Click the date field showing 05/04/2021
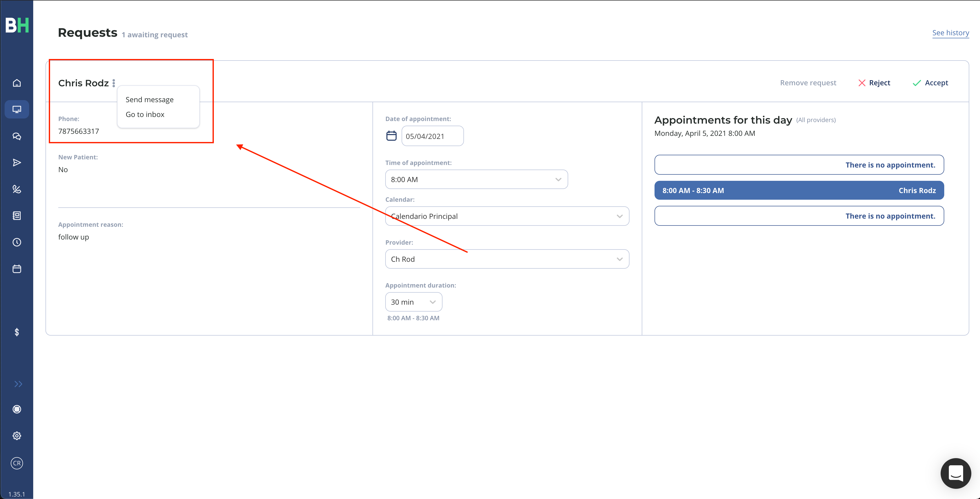The image size is (980, 499). tap(433, 136)
